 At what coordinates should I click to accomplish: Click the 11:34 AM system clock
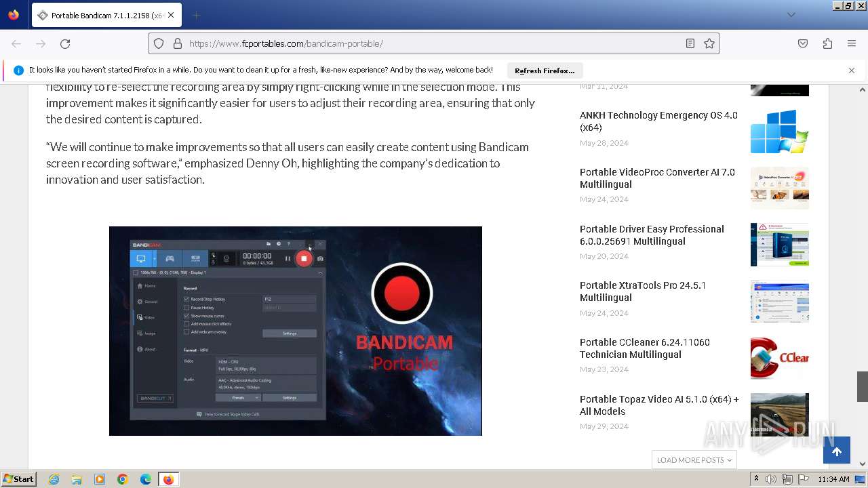click(833, 479)
